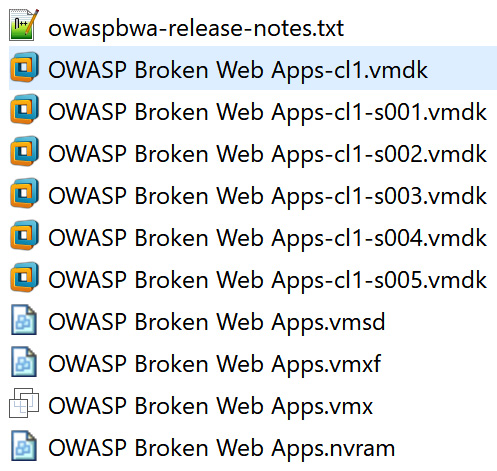Select OWASP Broken Web Apps.nvram file name

click(222, 448)
